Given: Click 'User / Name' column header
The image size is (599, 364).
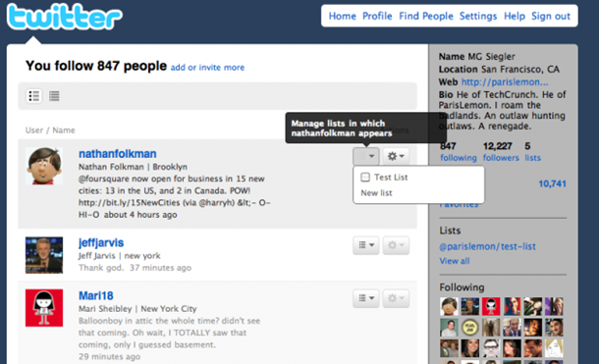Looking at the screenshot, I should (50, 130).
